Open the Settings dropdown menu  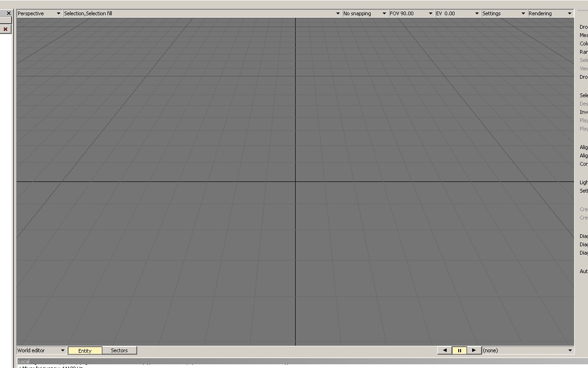pyautogui.click(x=504, y=13)
